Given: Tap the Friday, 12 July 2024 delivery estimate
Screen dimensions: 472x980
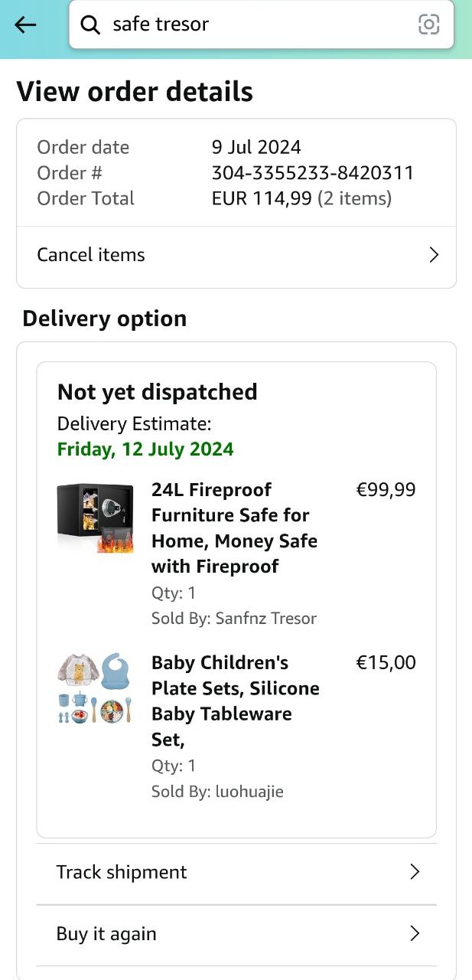Looking at the screenshot, I should click(x=145, y=449).
